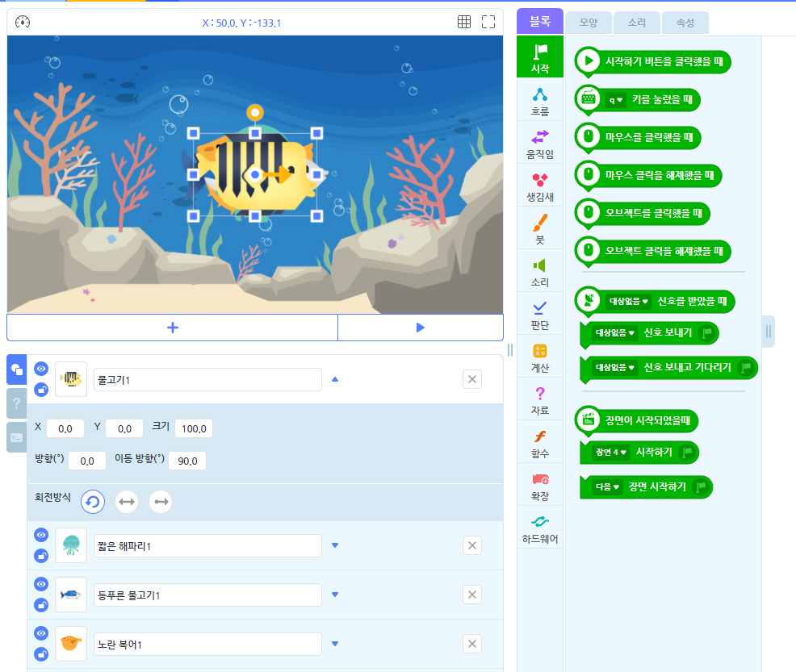Open the speed meter icon above stage
The height and width of the screenshot is (672, 796).
click(x=23, y=22)
